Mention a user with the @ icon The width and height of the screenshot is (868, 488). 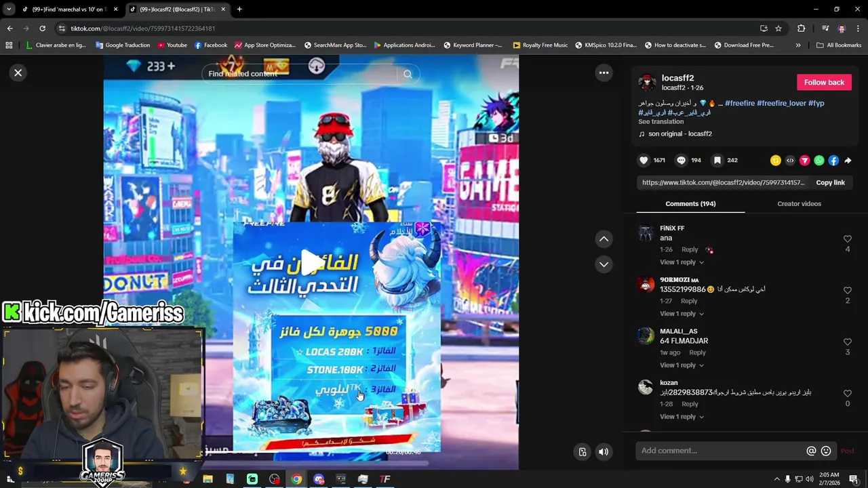(x=811, y=451)
